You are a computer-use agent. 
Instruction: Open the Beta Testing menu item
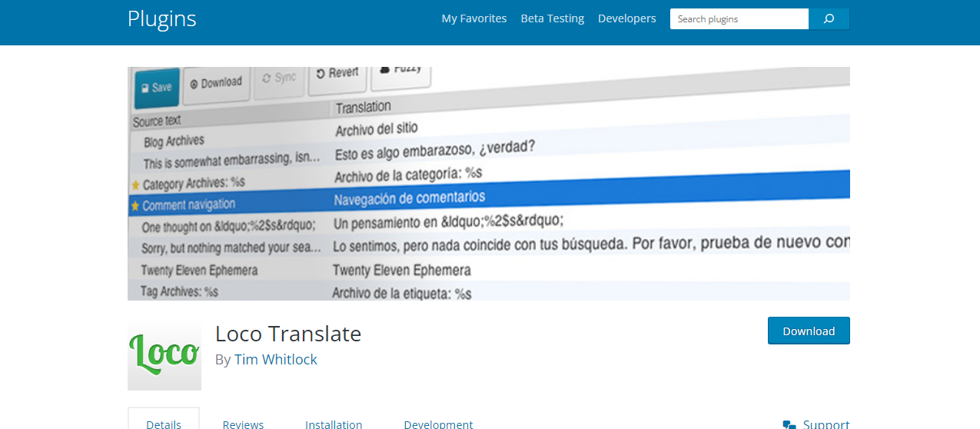(552, 18)
